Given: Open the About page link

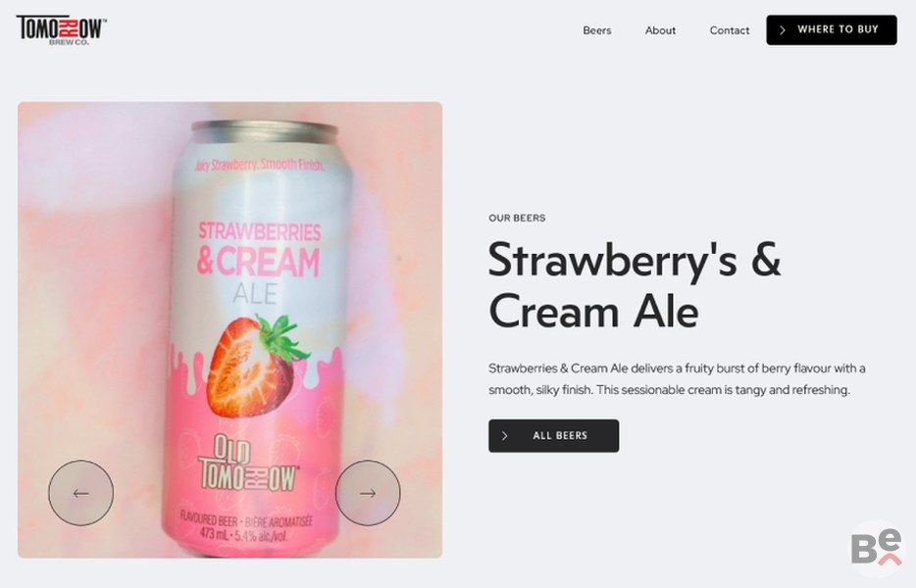Looking at the screenshot, I should tap(660, 30).
